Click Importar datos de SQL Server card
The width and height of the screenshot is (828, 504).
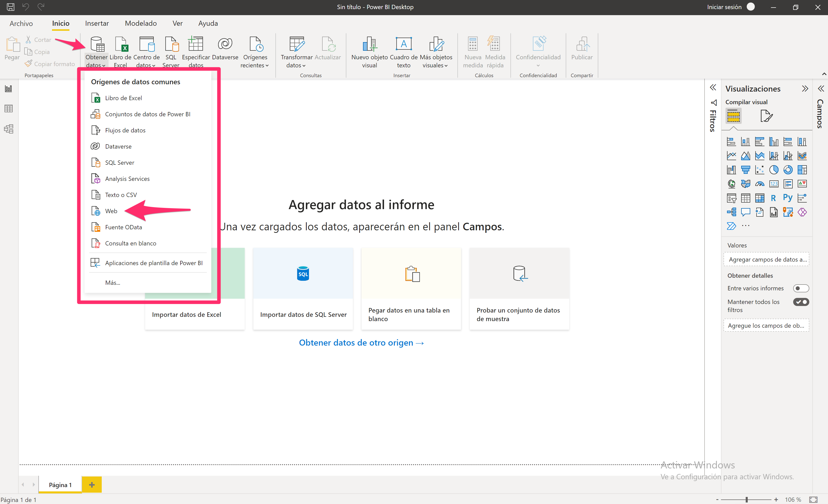click(x=303, y=289)
